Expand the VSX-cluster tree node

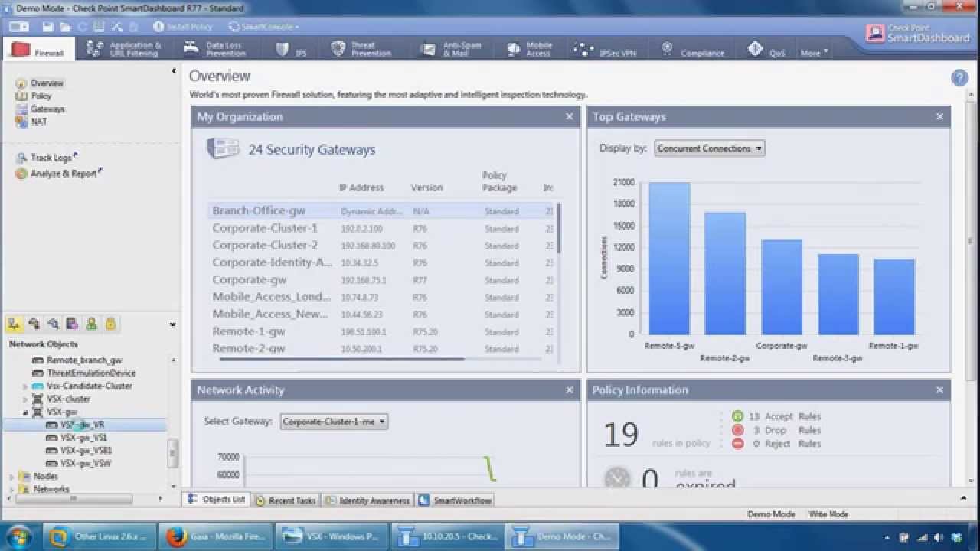[25, 399]
